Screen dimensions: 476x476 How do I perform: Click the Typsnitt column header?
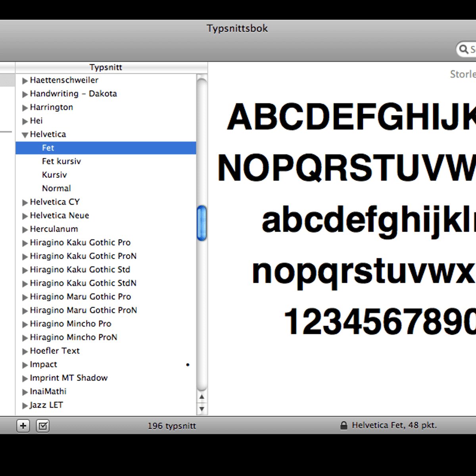point(106,67)
